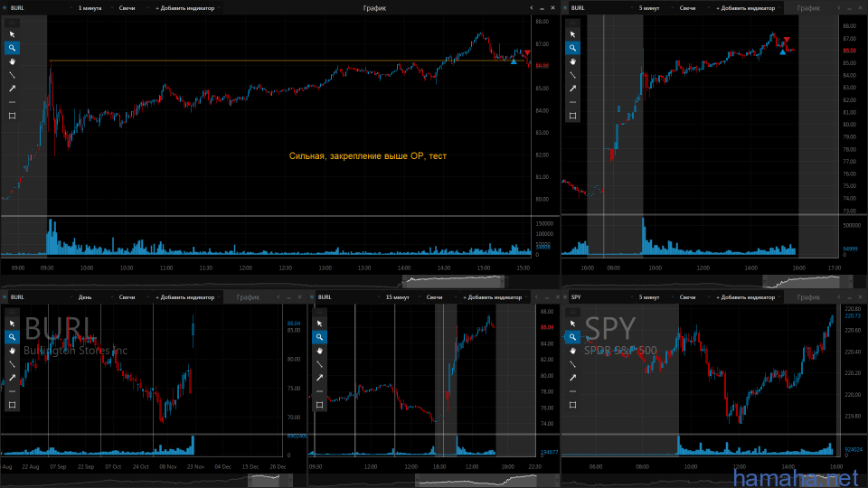Add indicator to BURL День chart
The width and height of the screenshot is (868, 488).
[x=187, y=297]
